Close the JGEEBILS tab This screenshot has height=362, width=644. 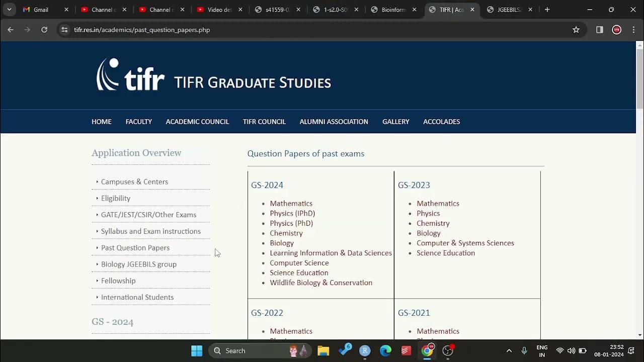[x=530, y=10]
